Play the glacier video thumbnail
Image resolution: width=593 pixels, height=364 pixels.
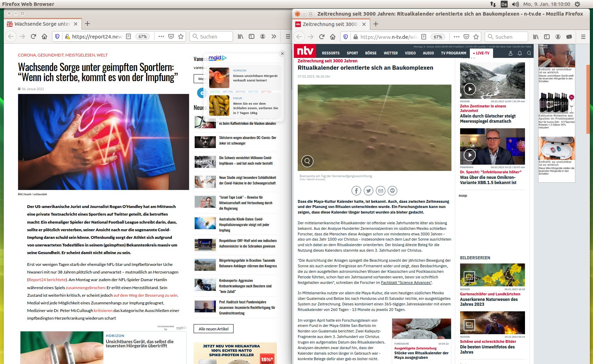[x=470, y=89]
